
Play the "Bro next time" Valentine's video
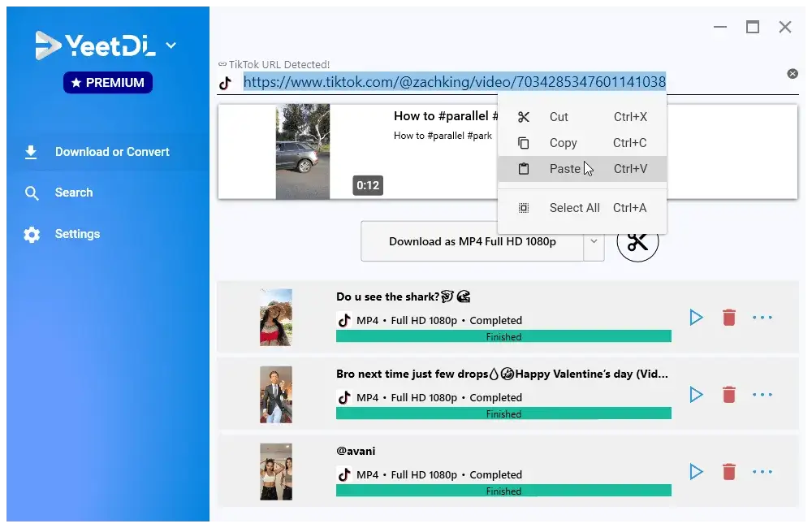coord(696,395)
